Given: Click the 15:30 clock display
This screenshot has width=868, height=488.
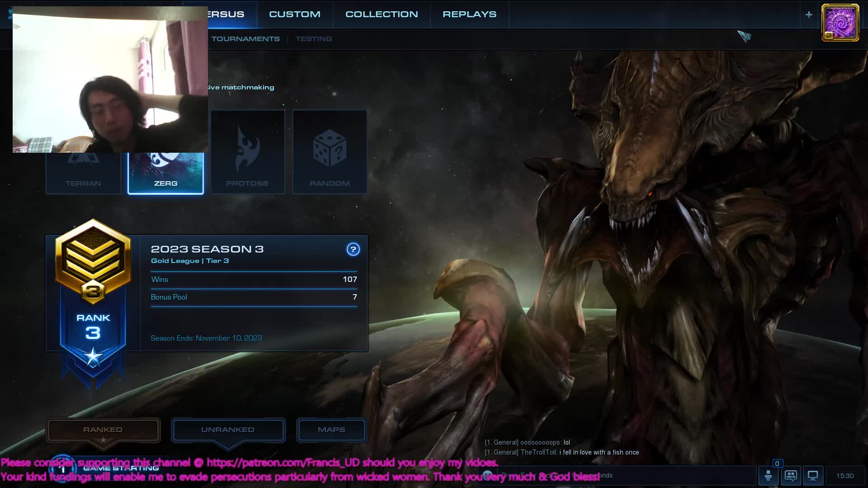Looking at the screenshot, I should 845,476.
